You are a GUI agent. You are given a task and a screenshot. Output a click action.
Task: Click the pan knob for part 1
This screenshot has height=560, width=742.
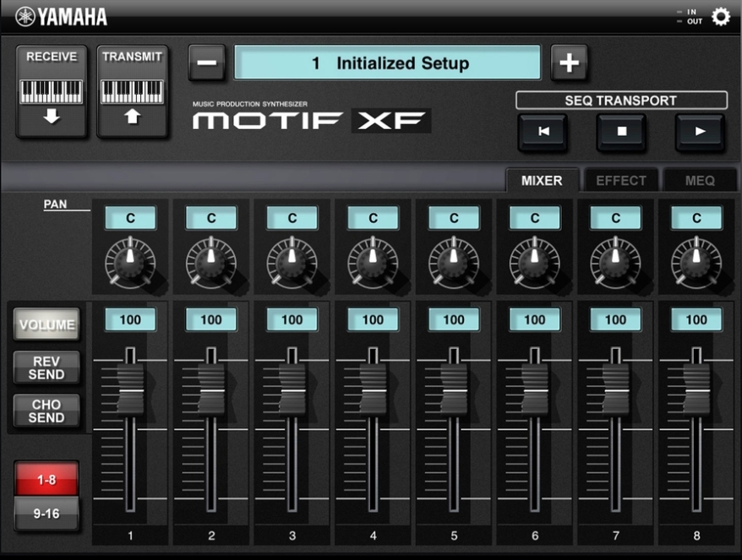tap(130, 263)
